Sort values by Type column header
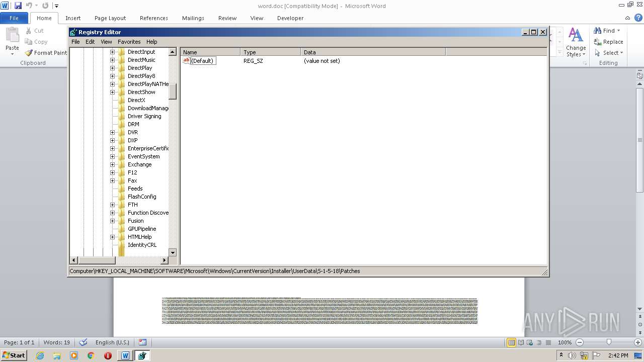Image resolution: width=644 pixels, height=362 pixels. pyautogui.click(x=271, y=52)
